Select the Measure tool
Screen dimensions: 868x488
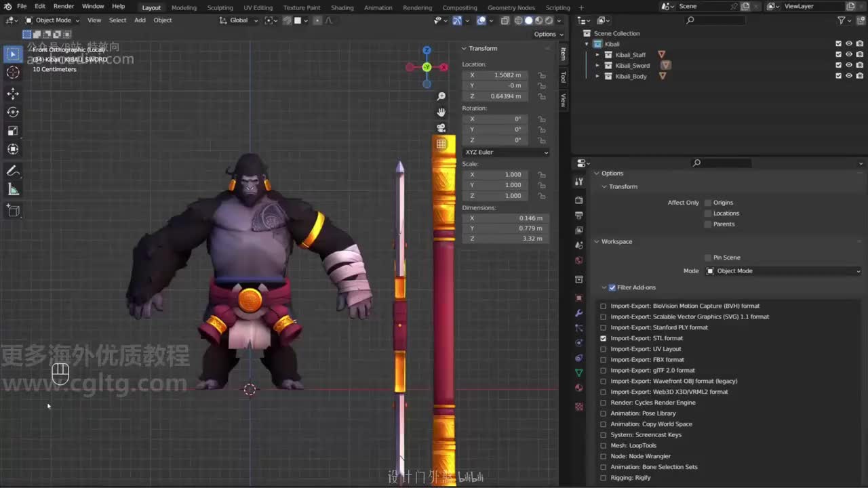tap(13, 190)
